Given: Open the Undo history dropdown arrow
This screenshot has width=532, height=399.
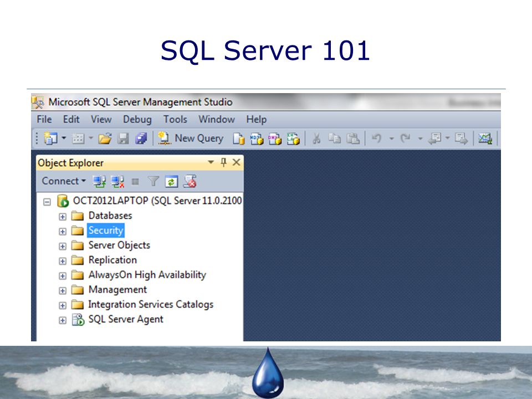Looking at the screenshot, I should pos(392,139).
